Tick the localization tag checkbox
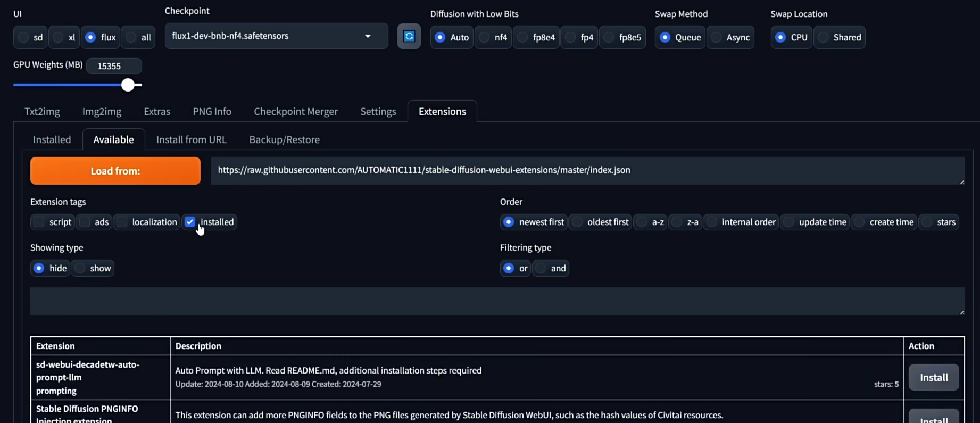980x423 pixels. [122, 222]
